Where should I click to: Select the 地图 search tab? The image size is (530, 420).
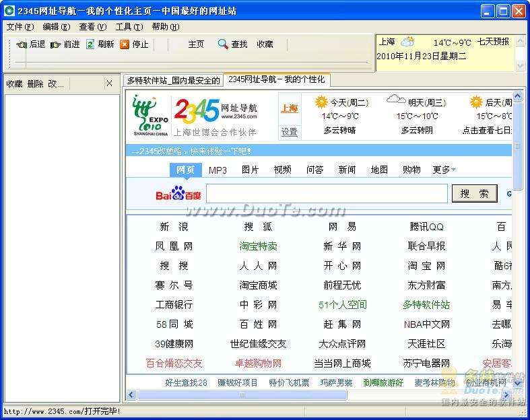379,170
